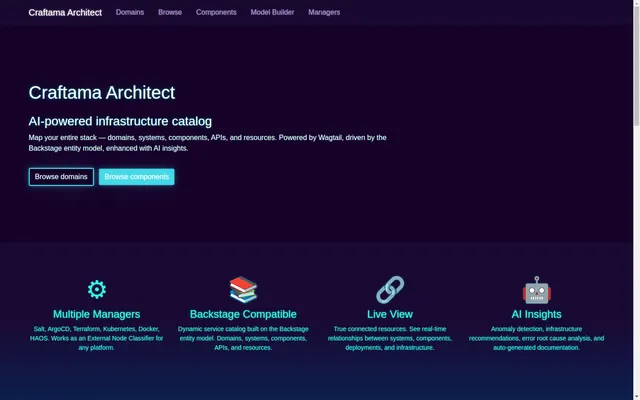Click the AI-powered infrastructure catalog subtitle
The image size is (640, 400).
coord(120,121)
